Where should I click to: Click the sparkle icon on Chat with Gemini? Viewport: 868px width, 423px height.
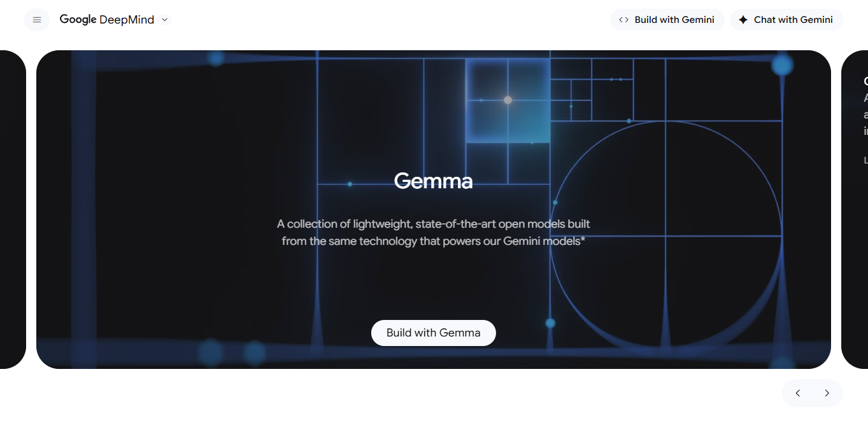click(x=743, y=19)
